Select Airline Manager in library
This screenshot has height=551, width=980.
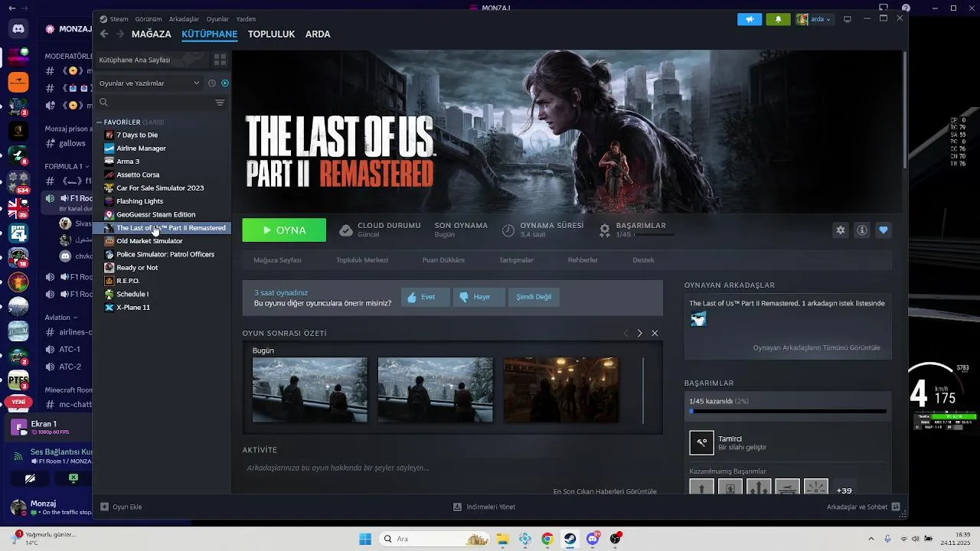[141, 148]
